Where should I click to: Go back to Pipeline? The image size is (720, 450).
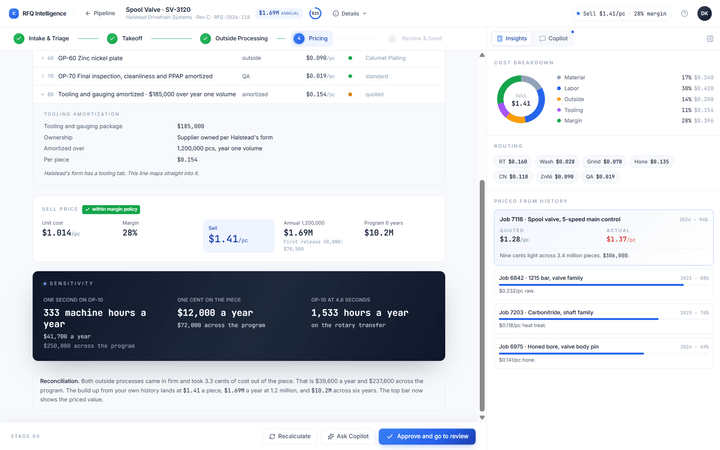100,13
